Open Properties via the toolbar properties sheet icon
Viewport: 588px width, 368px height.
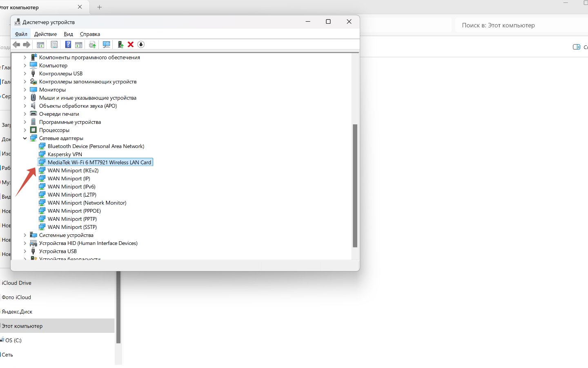coord(54,45)
